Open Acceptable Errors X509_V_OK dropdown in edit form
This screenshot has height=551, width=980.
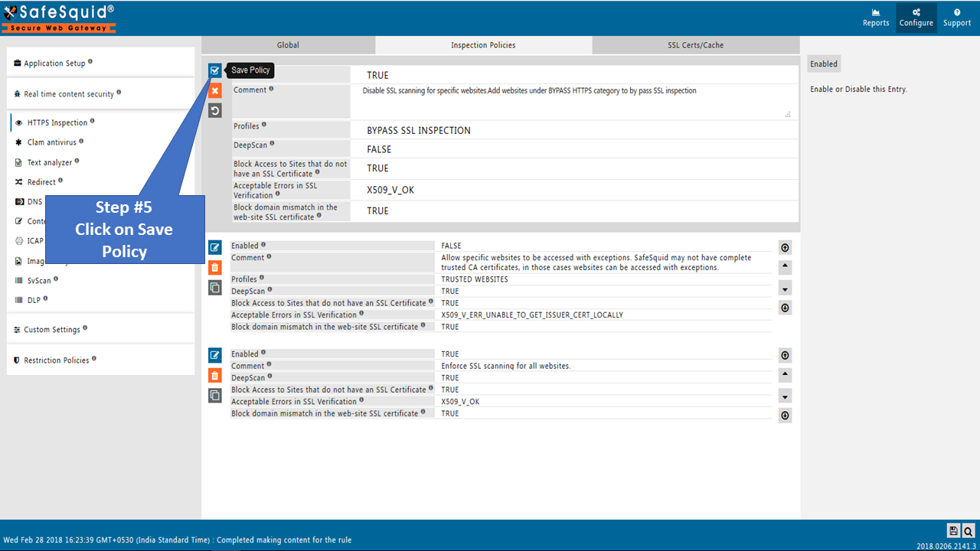pos(574,190)
